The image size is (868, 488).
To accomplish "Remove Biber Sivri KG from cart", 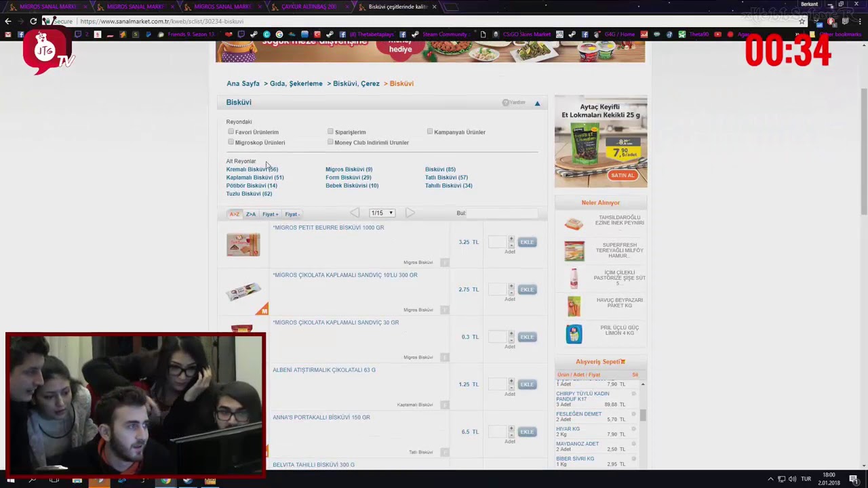I will (x=634, y=459).
